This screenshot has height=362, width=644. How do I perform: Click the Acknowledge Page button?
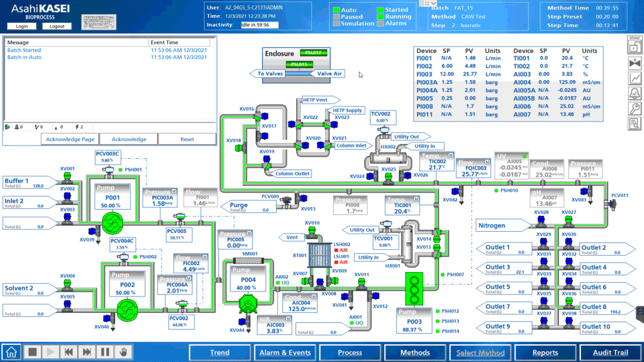coord(70,139)
